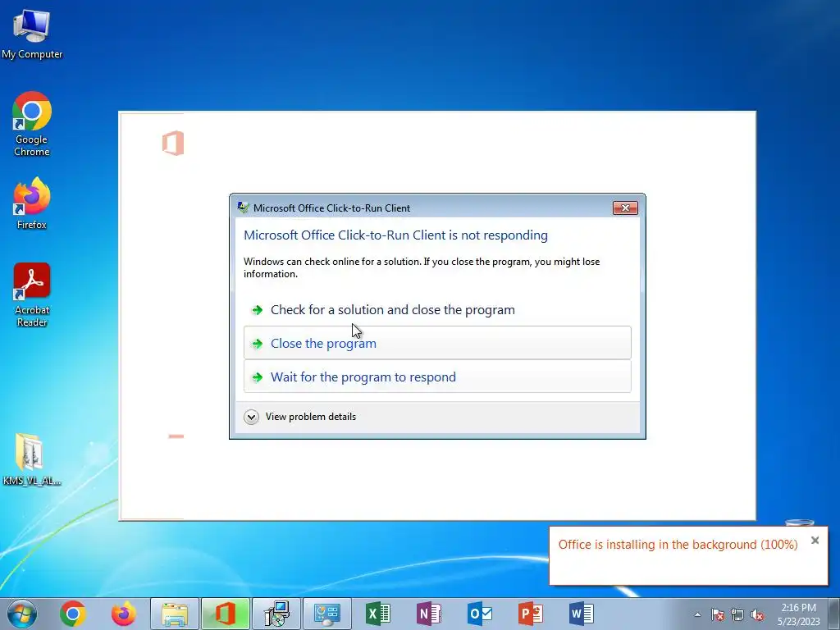Choose Close the program option
This screenshot has height=630, width=840.
pos(437,343)
